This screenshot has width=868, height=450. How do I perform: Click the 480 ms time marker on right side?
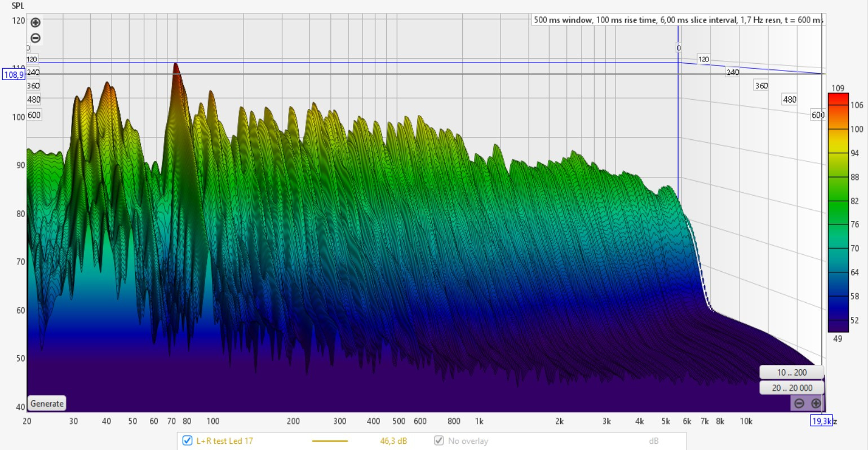(x=789, y=100)
